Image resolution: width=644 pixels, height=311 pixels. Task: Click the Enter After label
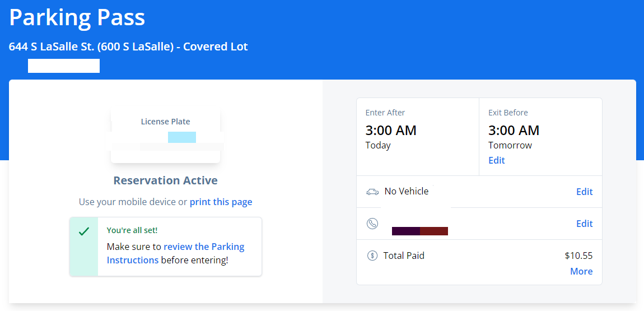pyautogui.click(x=385, y=113)
